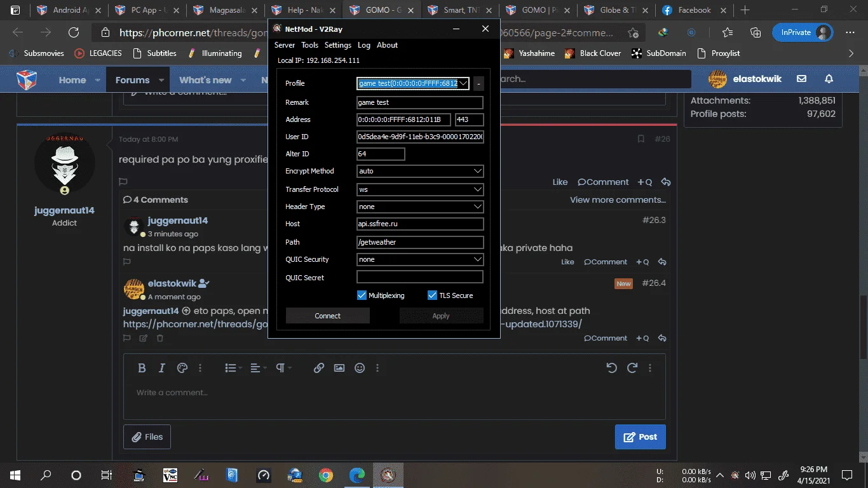Open the About menu in NetMod

click(388, 45)
